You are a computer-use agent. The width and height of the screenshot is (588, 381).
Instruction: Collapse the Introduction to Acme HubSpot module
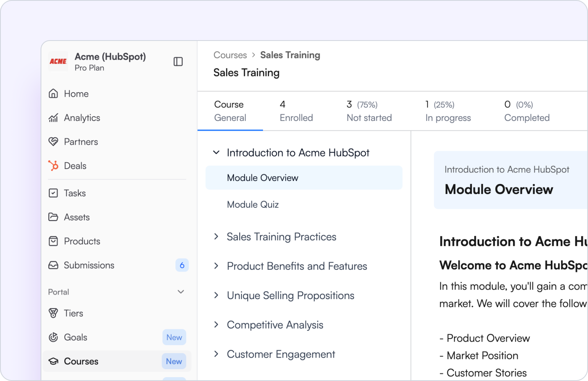[216, 152]
